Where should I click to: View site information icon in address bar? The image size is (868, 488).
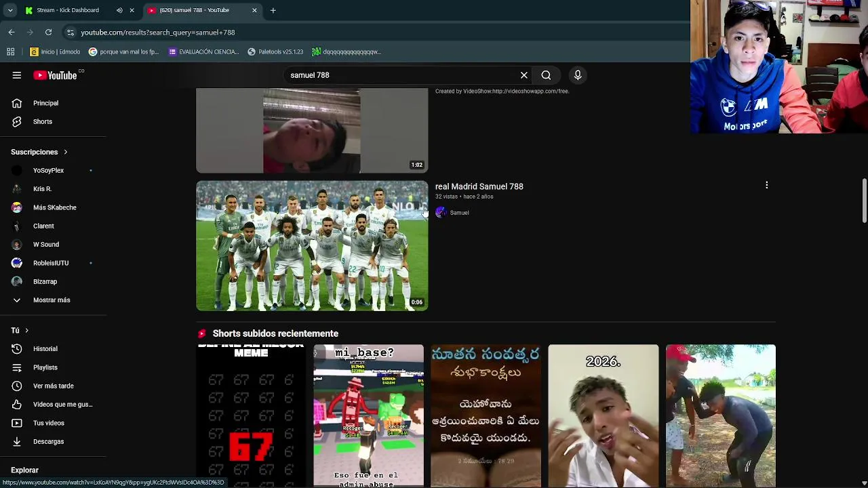tap(71, 32)
